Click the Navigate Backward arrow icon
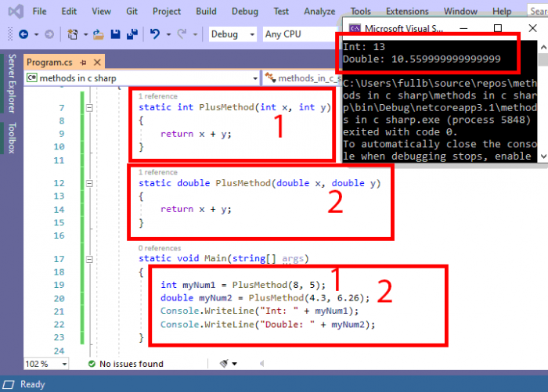548x392 pixels. 23,34
